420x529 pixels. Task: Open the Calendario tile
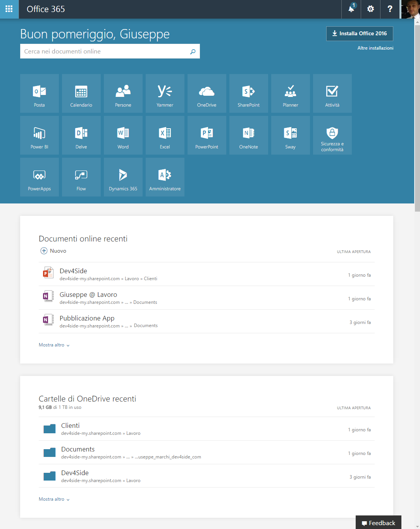point(81,93)
